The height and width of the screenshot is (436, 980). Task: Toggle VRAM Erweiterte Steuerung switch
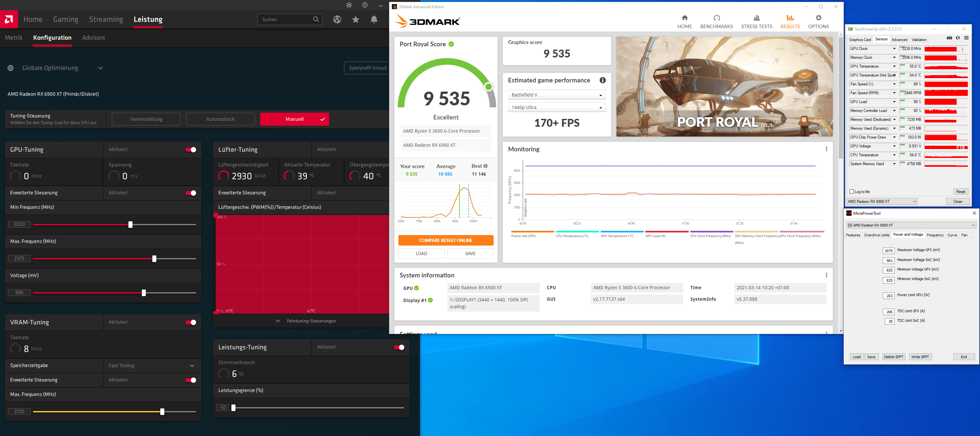click(190, 380)
